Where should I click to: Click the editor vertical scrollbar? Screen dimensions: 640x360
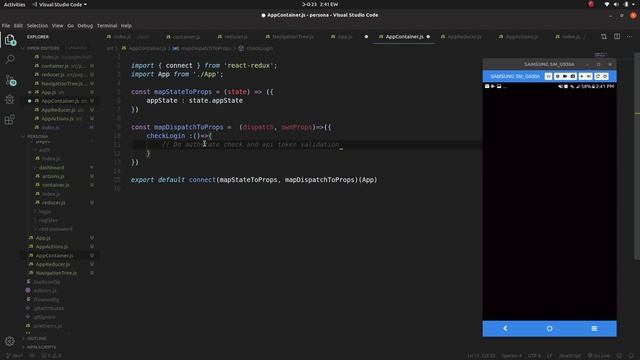[x=637, y=155]
